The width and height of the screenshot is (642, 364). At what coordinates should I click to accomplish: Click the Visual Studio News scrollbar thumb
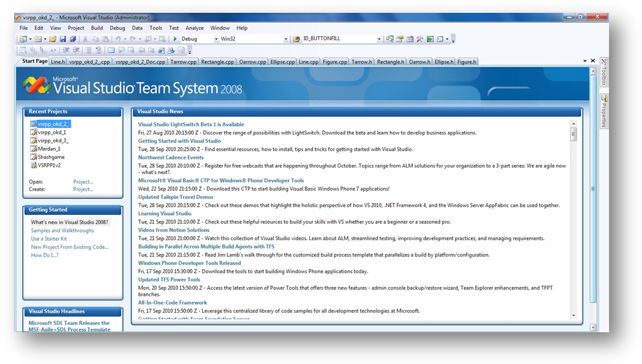(x=574, y=134)
